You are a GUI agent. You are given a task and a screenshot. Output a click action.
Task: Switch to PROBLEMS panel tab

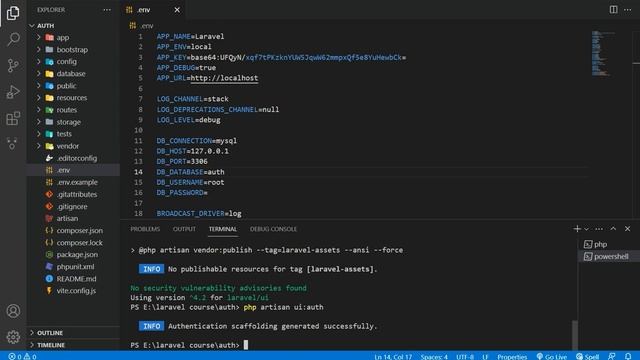(145, 229)
